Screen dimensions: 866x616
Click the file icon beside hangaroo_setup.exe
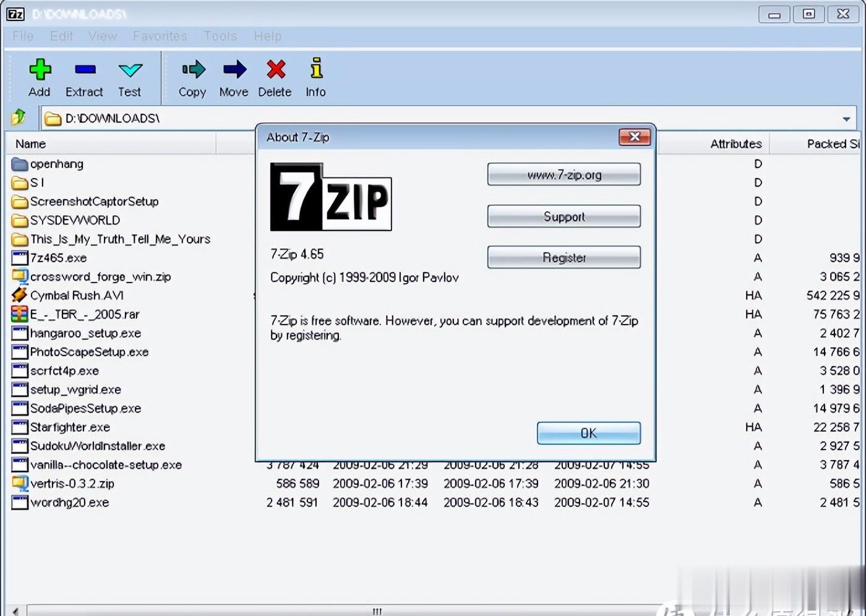[20, 333]
